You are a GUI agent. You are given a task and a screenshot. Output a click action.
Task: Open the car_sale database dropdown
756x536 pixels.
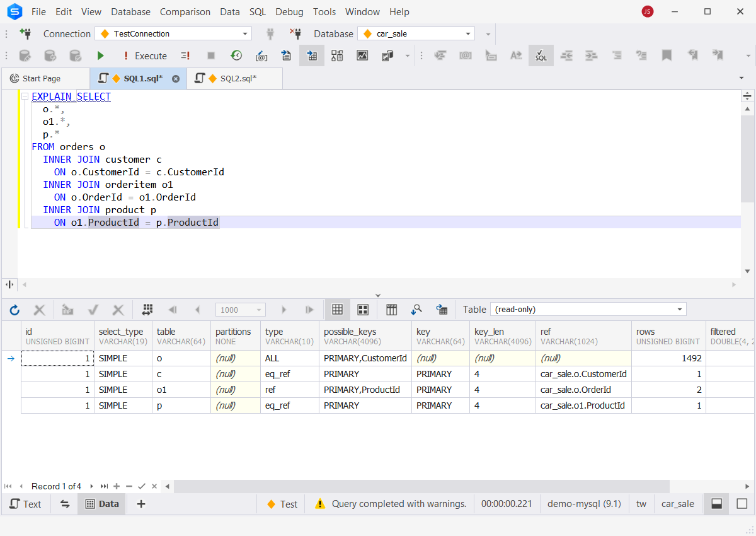pyautogui.click(x=467, y=33)
